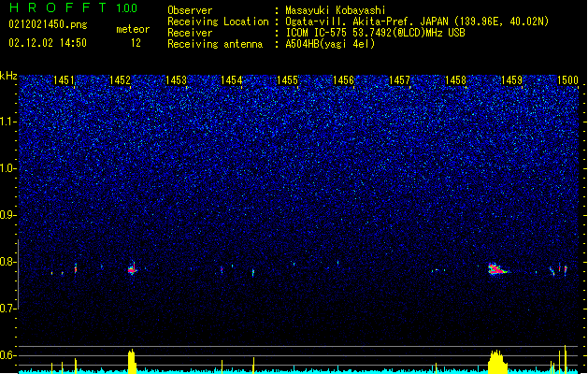Click the kHz axis unit label
This screenshot has width=588, height=374.
point(8,76)
